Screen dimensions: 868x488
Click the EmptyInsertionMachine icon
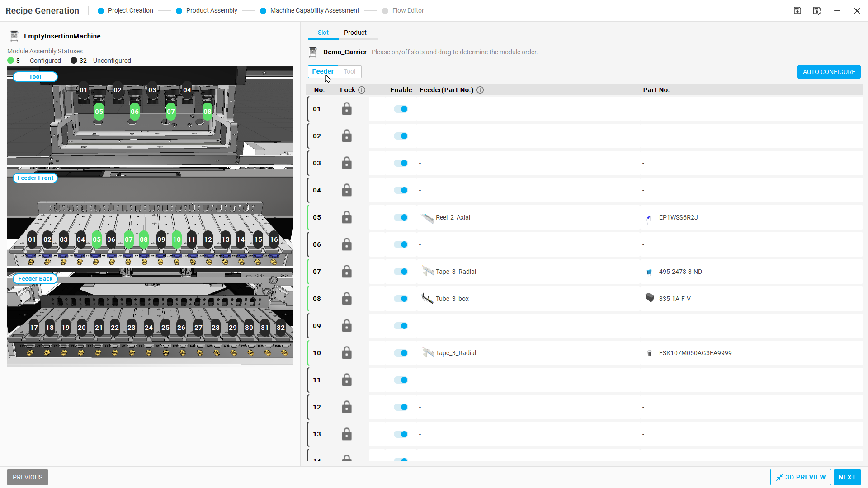tap(14, 36)
